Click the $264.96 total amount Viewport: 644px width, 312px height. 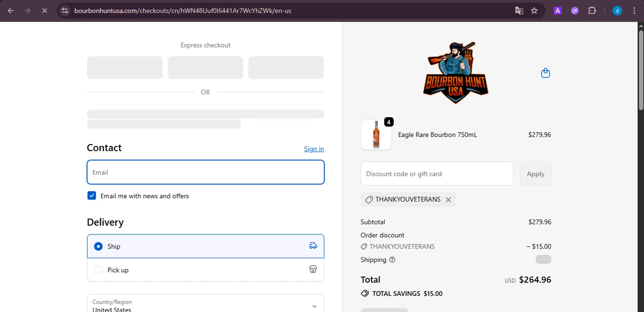click(x=535, y=280)
